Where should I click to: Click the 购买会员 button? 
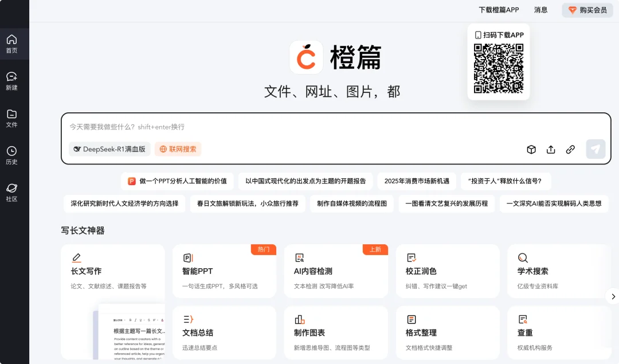pyautogui.click(x=587, y=10)
